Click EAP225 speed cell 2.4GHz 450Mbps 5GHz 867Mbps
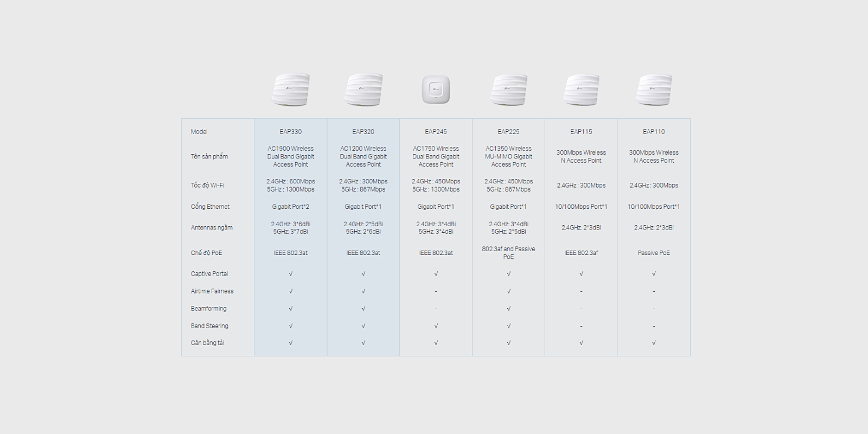The width and height of the screenshot is (868, 434). (509, 186)
